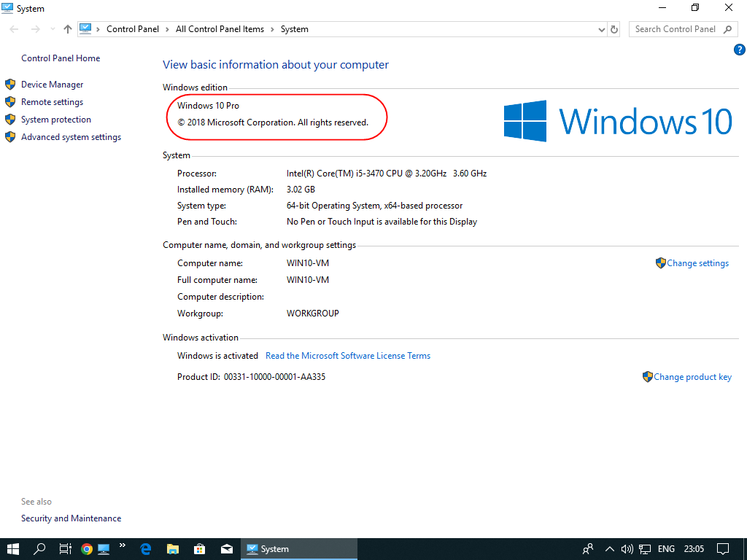Open File Explorer from the taskbar
Screen dimensions: 747x560
coord(173,549)
